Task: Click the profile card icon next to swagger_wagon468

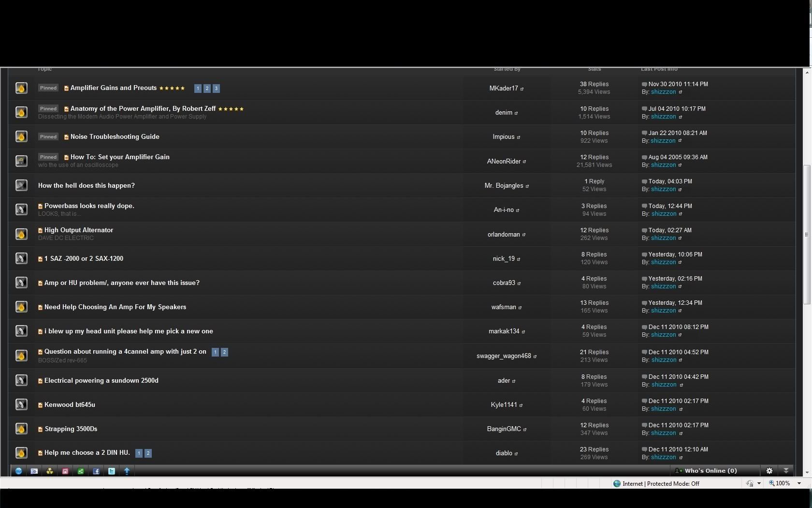Action: 535,356
